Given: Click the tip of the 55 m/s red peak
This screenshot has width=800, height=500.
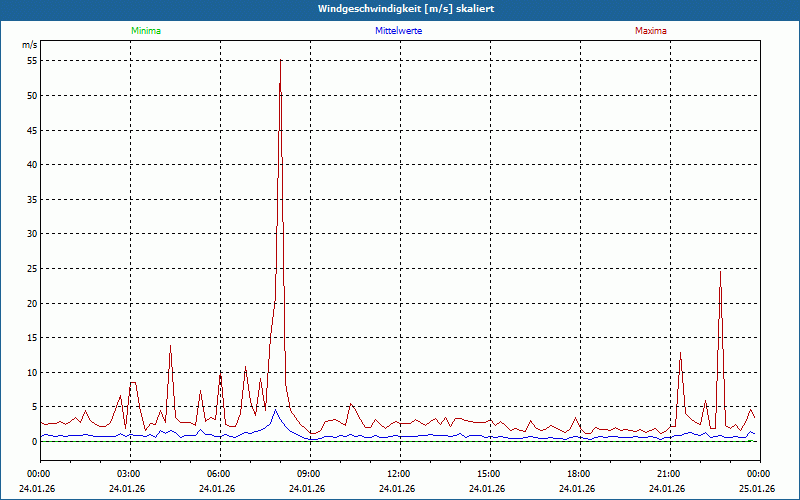Looking at the screenshot, I should [281, 60].
